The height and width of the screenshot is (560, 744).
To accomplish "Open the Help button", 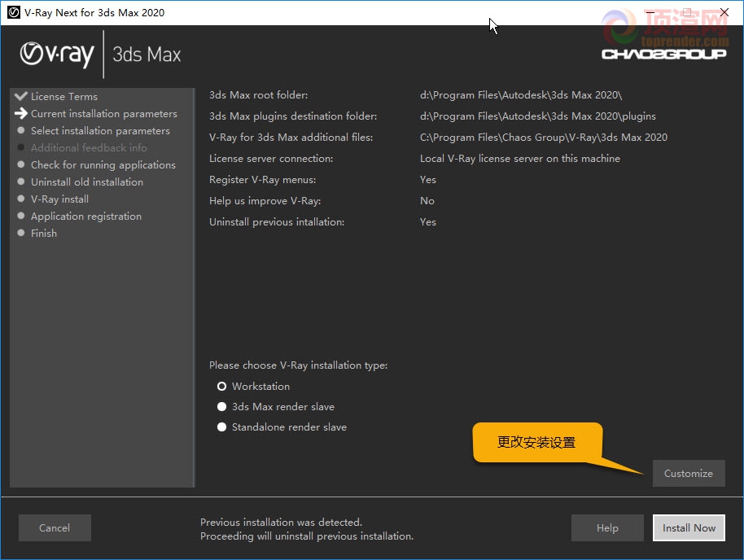I will coord(607,527).
